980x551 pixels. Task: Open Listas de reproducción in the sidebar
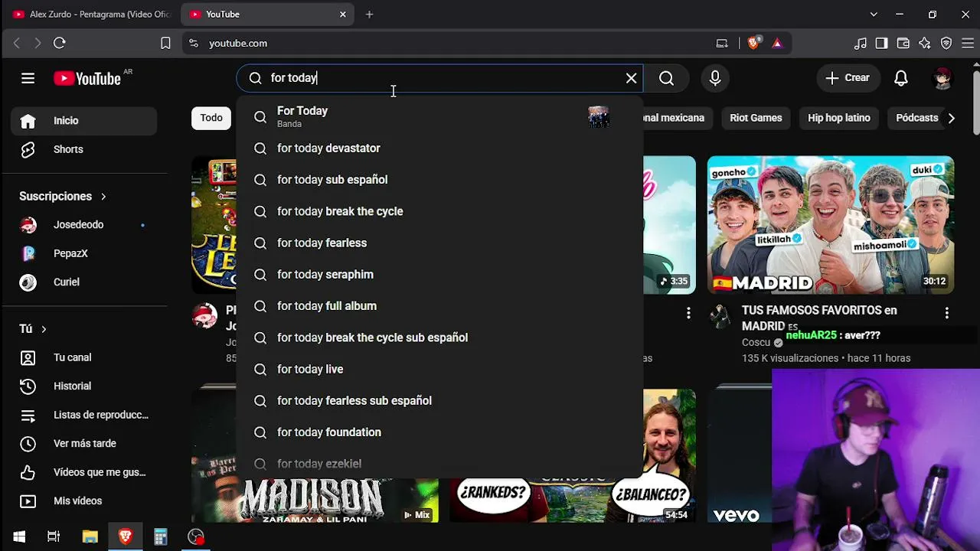click(x=83, y=415)
